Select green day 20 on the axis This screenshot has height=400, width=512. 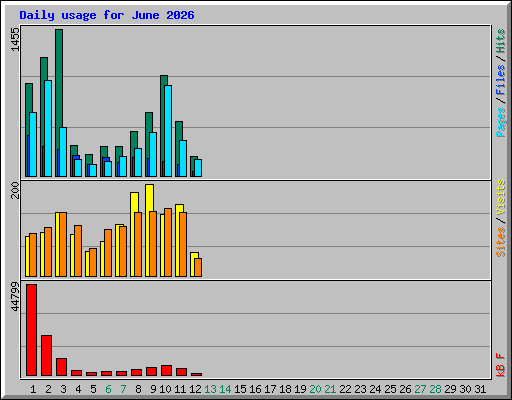coord(315,389)
